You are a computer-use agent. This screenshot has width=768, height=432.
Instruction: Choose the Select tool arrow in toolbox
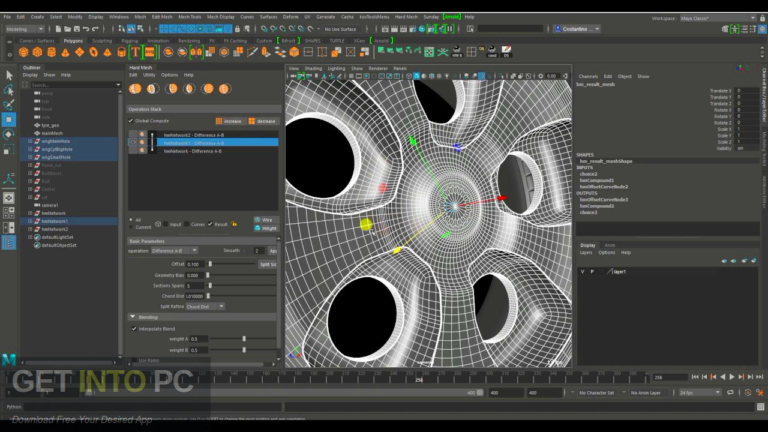[x=9, y=75]
